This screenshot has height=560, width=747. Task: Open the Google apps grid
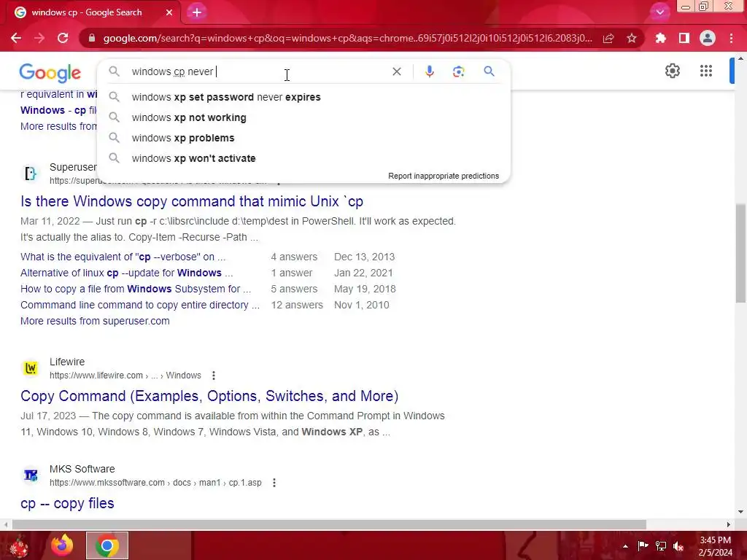pos(706,71)
